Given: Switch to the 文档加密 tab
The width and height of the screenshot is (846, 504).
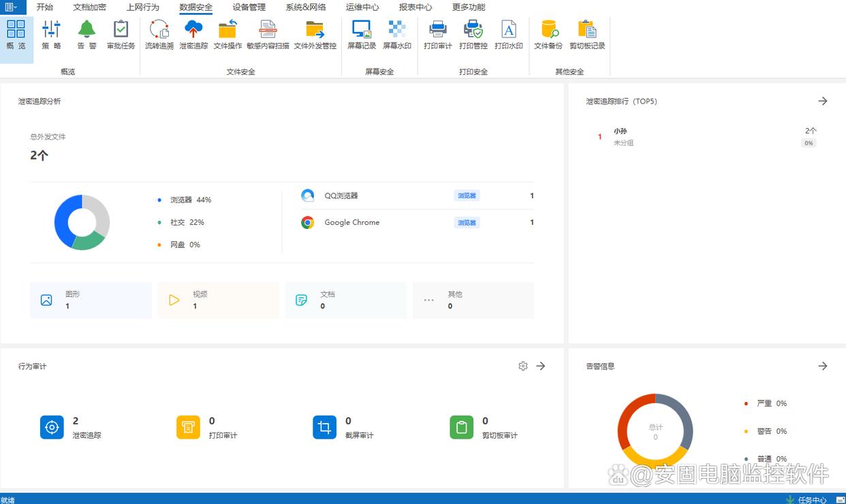Looking at the screenshot, I should 89,7.
